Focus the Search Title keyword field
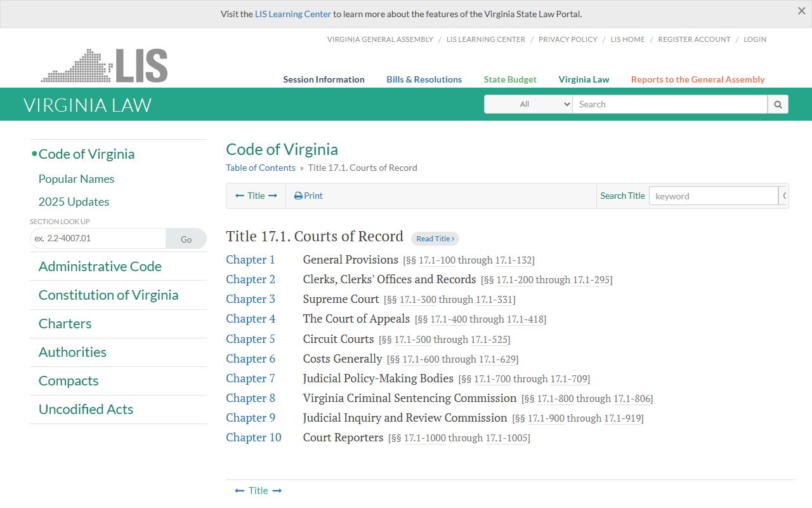This screenshot has width=812, height=508. tap(714, 196)
